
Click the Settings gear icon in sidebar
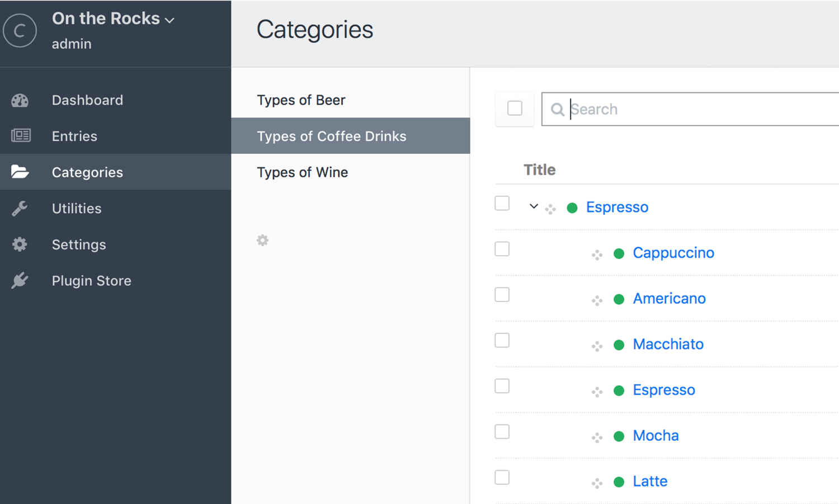point(20,244)
